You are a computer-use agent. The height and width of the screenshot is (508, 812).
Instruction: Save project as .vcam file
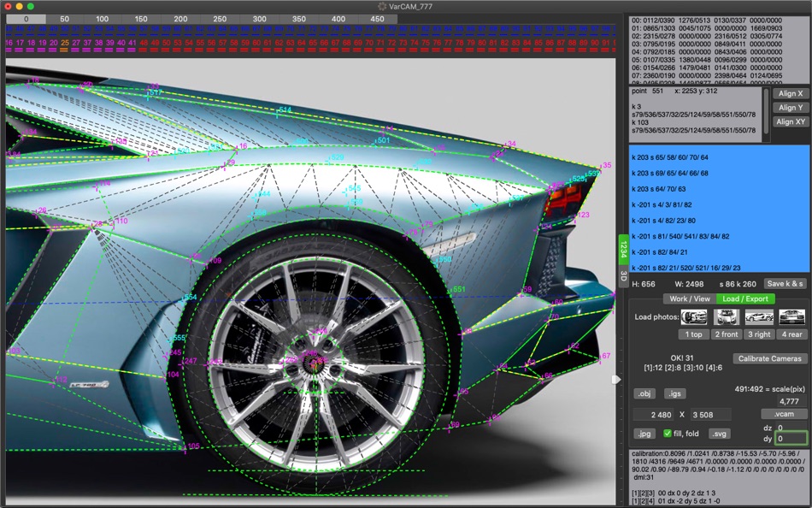coord(784,414)
